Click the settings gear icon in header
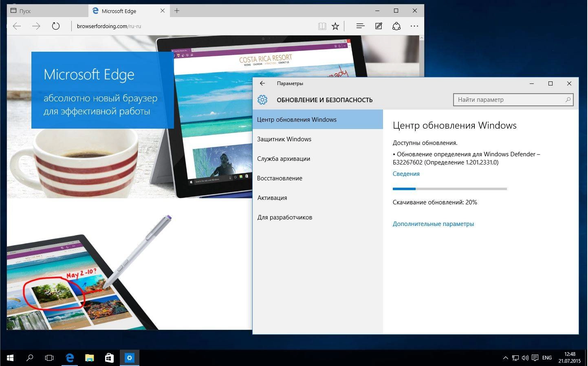 pyautogui.click(x=262, y=100)
